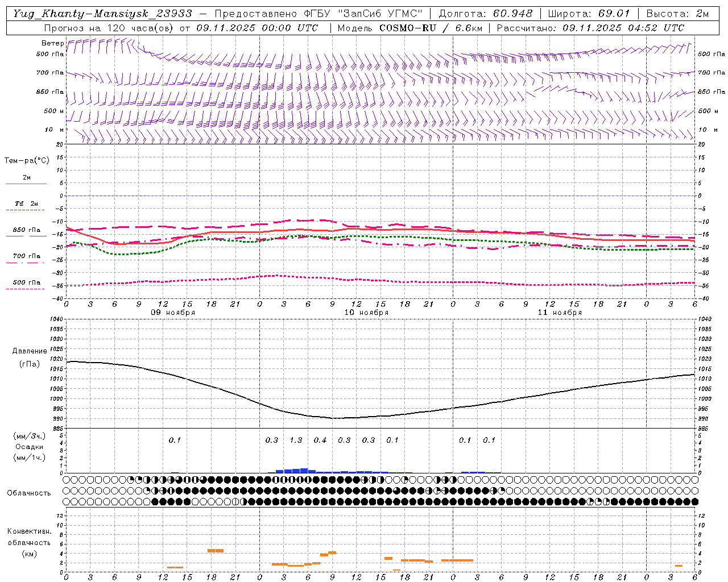Click the station title Yug_Khanty-Mansiysk_23933
This screenshot has height=582, width=728.
tap(103, 14)
